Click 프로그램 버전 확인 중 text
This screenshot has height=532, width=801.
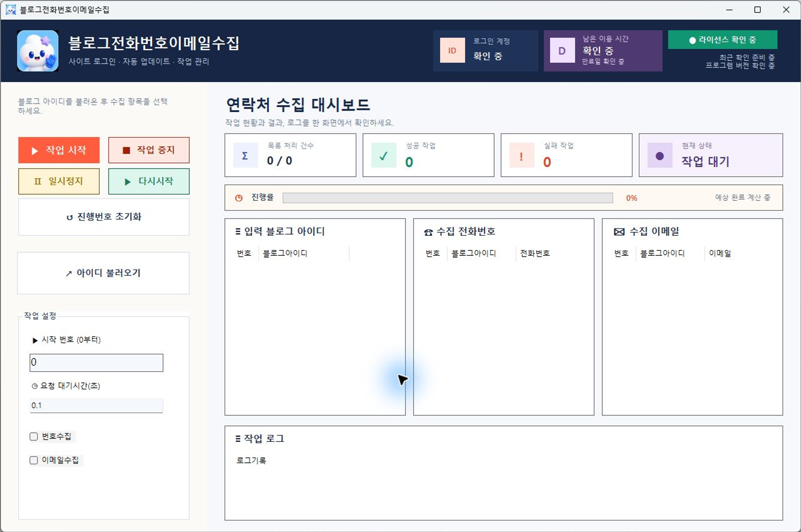740,66
